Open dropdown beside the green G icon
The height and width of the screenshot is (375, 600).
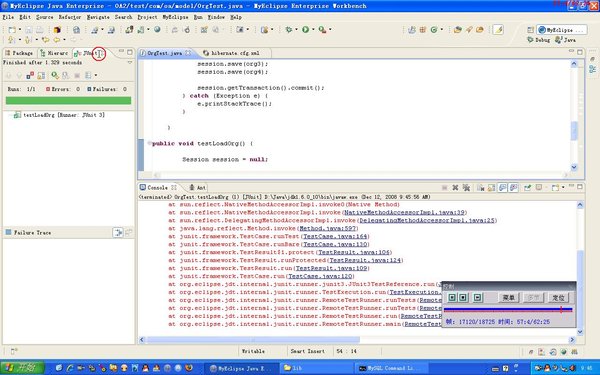point(442,29)
